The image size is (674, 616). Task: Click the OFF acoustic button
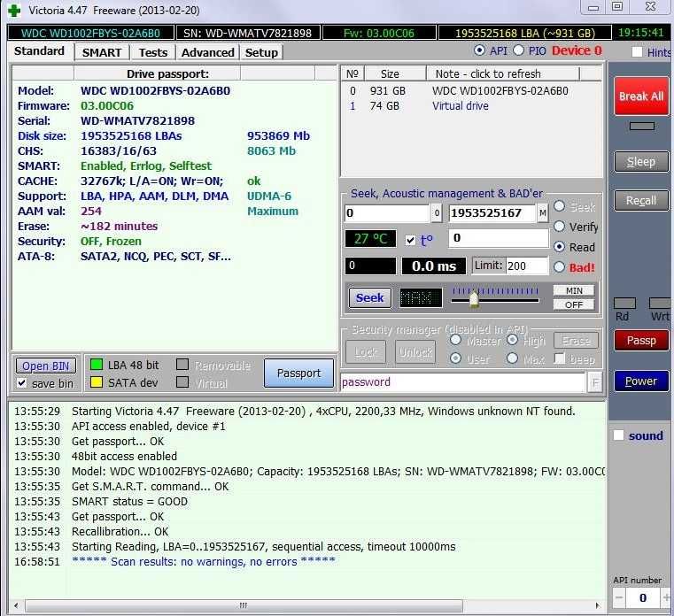point(574,304)
